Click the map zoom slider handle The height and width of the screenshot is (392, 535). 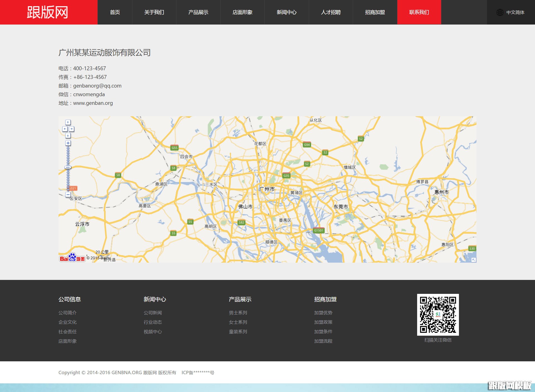pyautogui.click(x=68, y=167)
